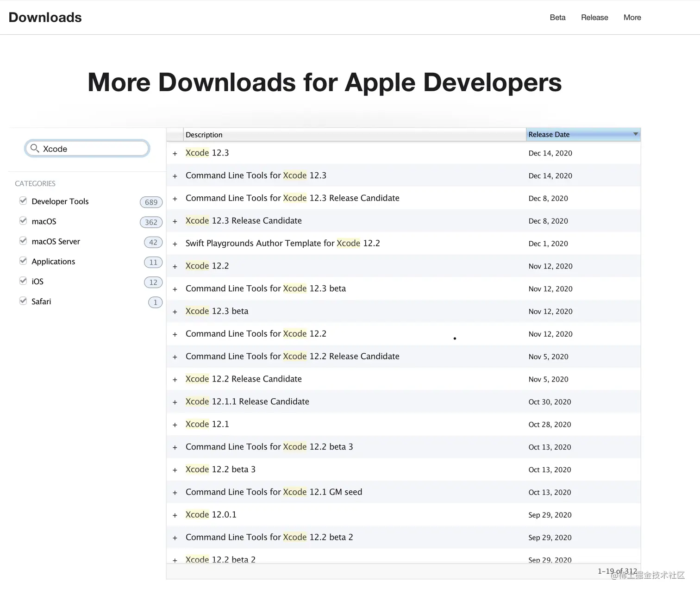Click the search magnifier icon
This screenshot has width=700, height=595.
[35, 148]
